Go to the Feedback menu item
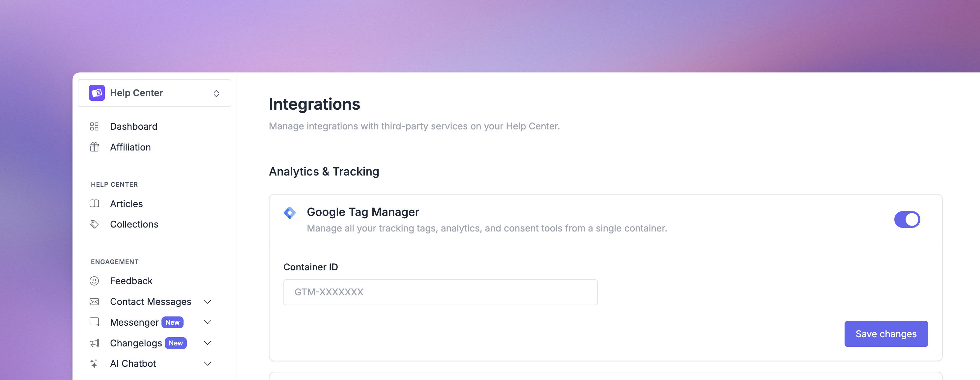This screenshot has width=980, height=380. [x=131, y=281]
